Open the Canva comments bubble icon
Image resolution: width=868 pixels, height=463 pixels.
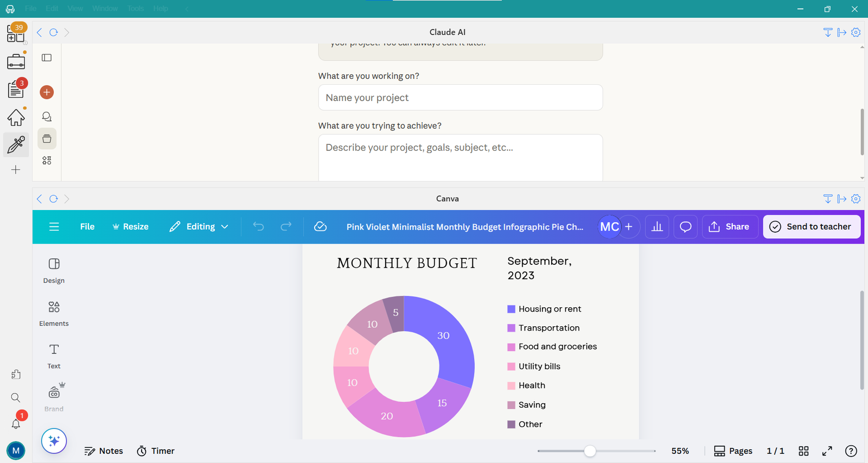pyautogui.click(x=686, y=227)
